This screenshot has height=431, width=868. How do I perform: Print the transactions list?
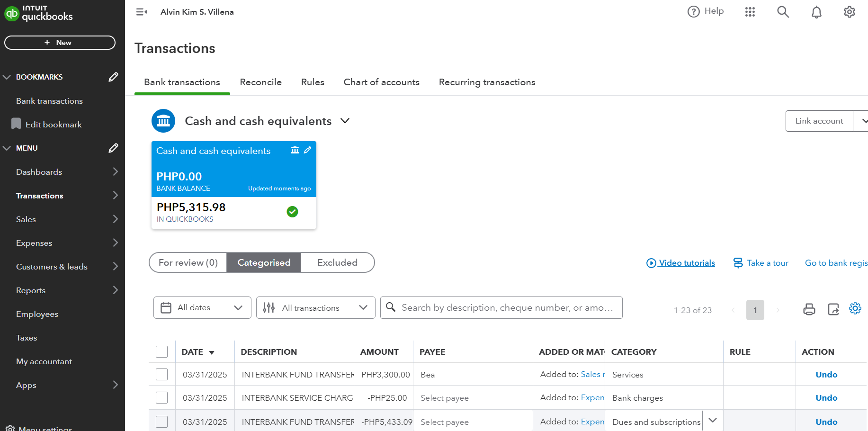click(809, 310)
